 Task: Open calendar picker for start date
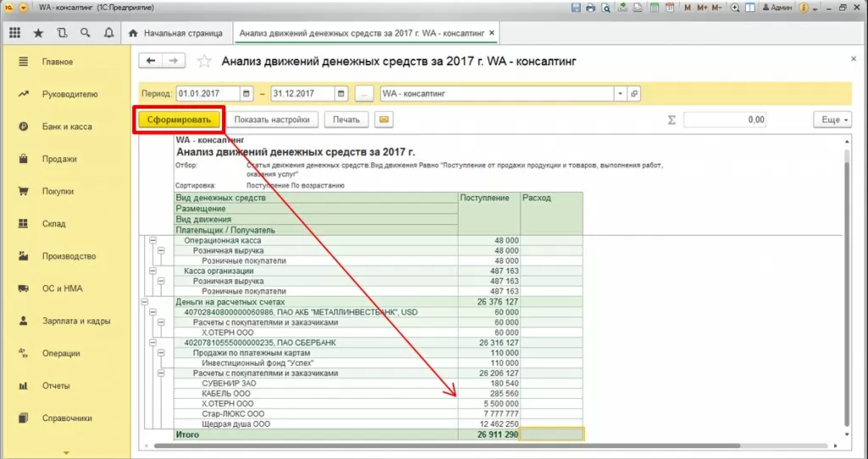pyautogui.click(x=247, y=93)
